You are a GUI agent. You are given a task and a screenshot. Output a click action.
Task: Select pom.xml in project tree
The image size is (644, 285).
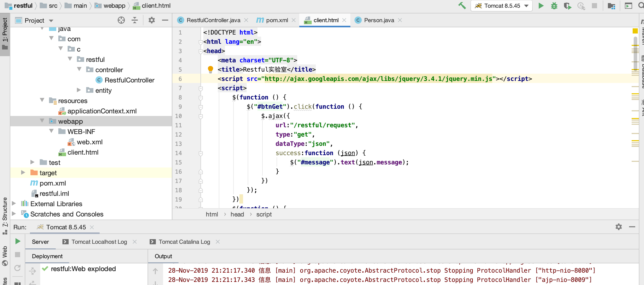pyautogui.click(x=48, y=183)
